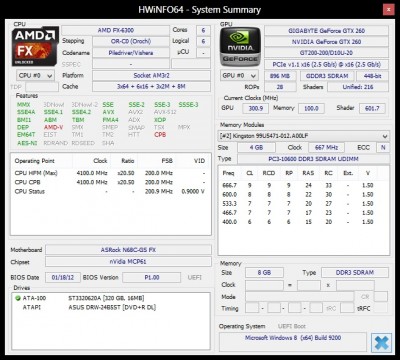Open the GPU #0 selector dropdown
Screen dimensions: 400x360
pyautogui.click(x=239, y=76)
